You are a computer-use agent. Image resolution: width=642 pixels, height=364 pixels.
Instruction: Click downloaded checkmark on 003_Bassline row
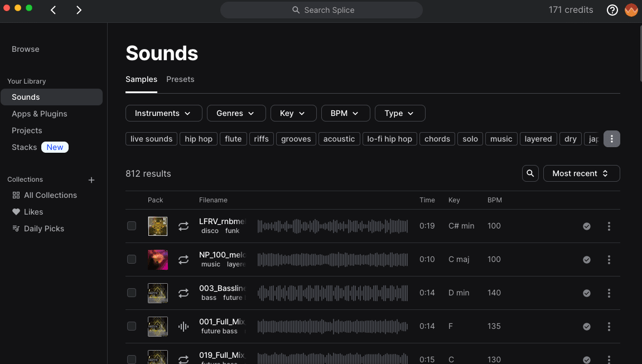tap(587, 293)
